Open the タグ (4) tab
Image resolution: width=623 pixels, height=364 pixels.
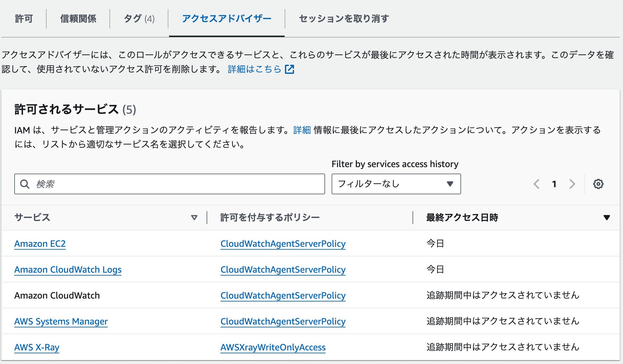(x=139, y=19)
